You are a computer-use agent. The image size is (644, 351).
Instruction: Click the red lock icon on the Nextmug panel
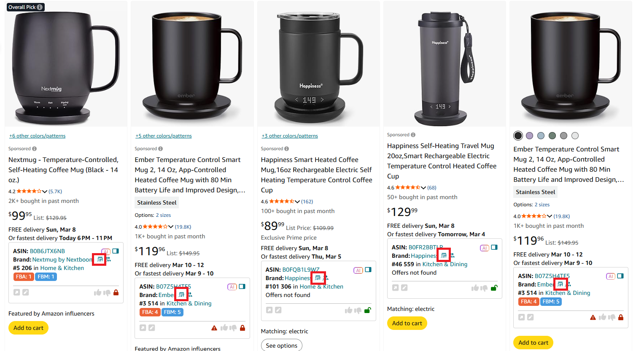(x=116, y=292)
